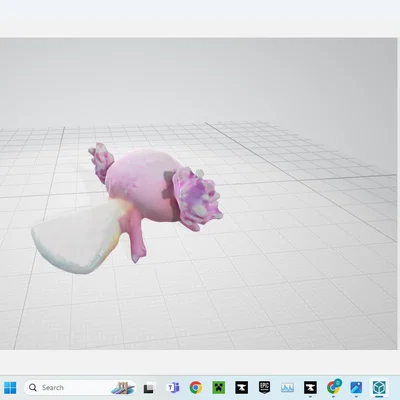Open the Photos app from the taskbar
400x400 pixels.
point(356,388)
